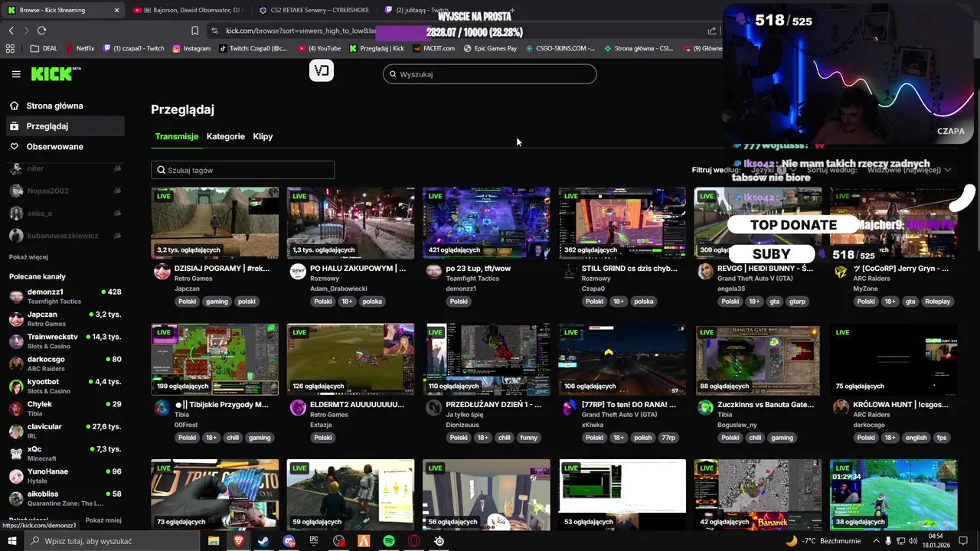Open Spotify from the taskbar
Viewport: 980px width, 551px height.
389,541
